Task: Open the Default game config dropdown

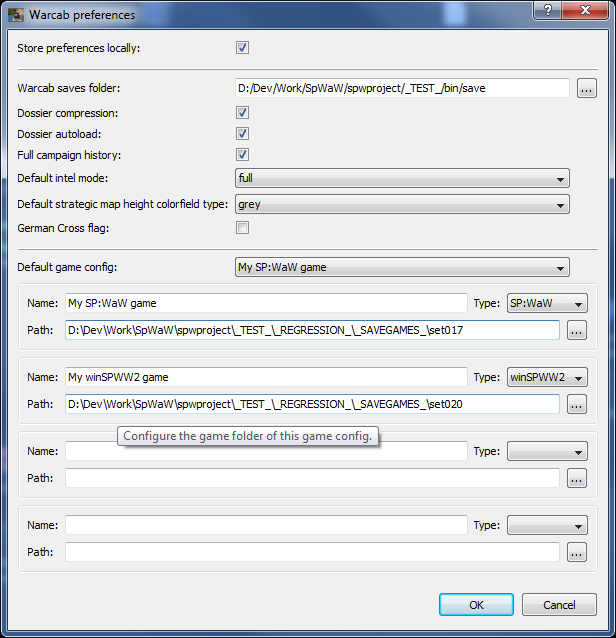Action: pyautogui.click(x=402, y=267)
